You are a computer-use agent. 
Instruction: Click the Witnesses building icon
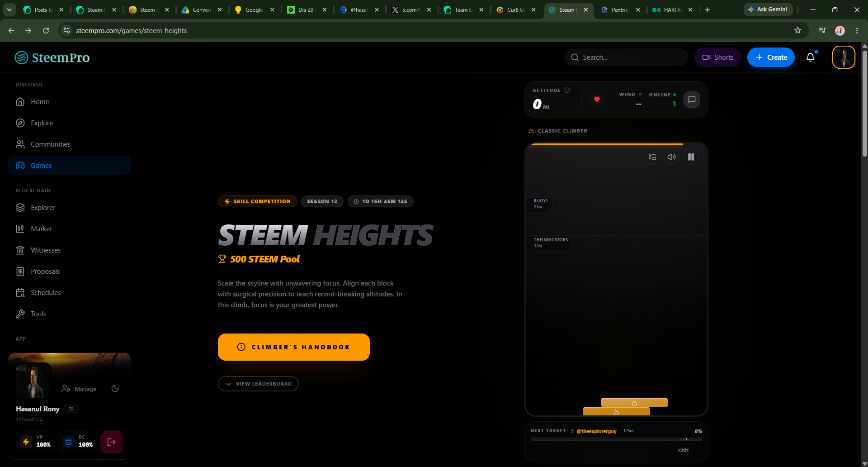pyautogui.click(x=20, y=250)
